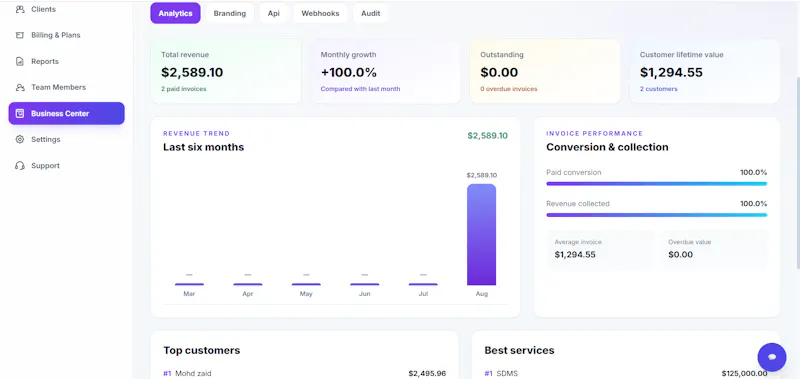Click the Monthly growth +100.0% value
The height and width of the screenshot is (379, 800).
pos(348,72)
